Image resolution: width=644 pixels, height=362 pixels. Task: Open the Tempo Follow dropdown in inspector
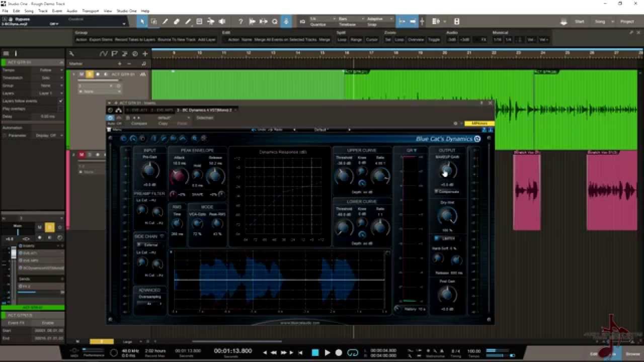[x=48, y=70]
